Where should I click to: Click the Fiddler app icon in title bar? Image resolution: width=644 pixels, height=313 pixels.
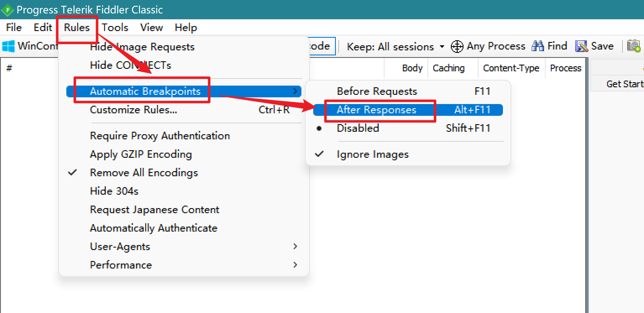tap(8, 10)
